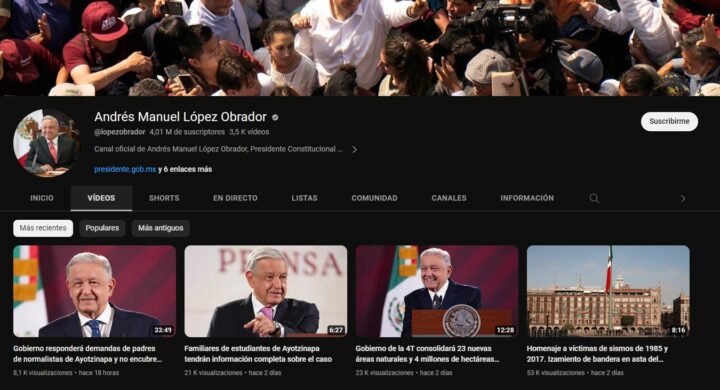Filter by Más recientes chip
This screenshot has height=390, width=720.
click(x=43, y=228)
